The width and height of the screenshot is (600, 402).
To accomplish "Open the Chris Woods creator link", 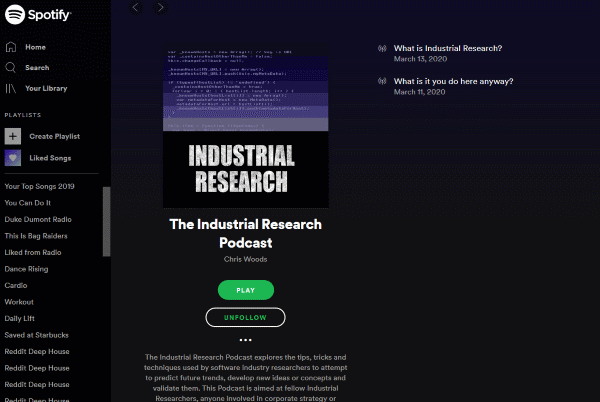I will coord(245,259).
